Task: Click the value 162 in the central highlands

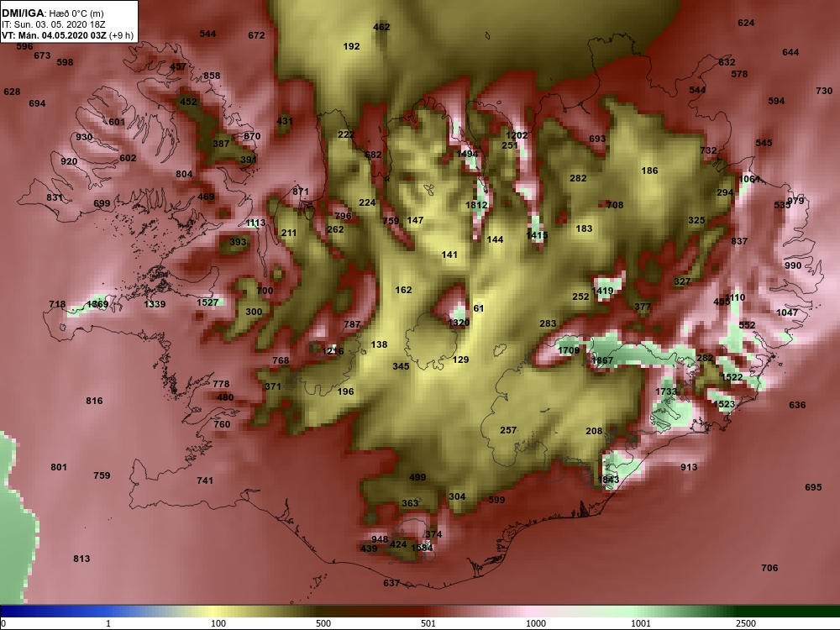Action: (x=403, y=290)
